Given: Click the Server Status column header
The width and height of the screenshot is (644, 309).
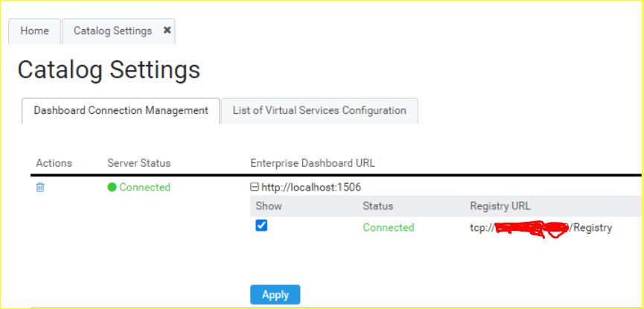Looking at the screenshot, I should (138, 162).
